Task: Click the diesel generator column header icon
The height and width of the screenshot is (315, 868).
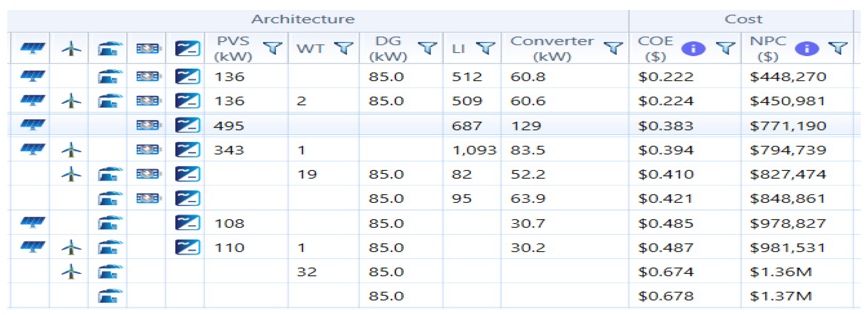Action: (110, 49)
